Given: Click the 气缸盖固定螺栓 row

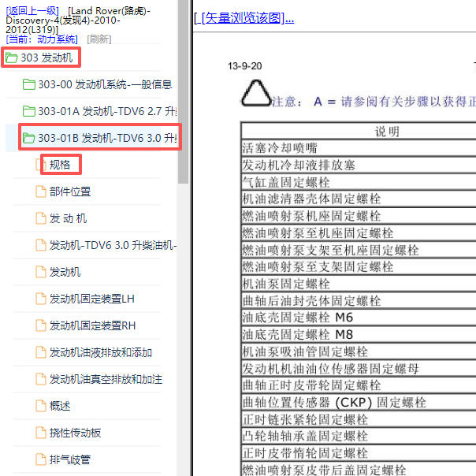Looking at the screenshot, I should click(x=359, y=182).
